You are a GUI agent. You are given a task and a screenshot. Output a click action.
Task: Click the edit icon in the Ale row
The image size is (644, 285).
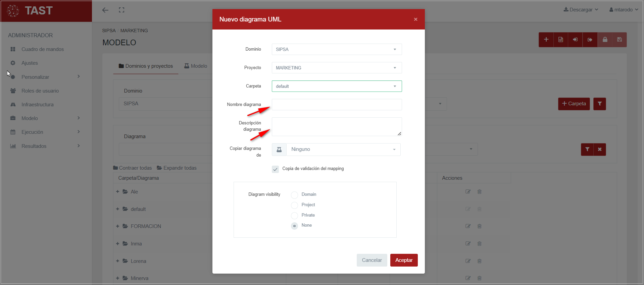point(468,192)
